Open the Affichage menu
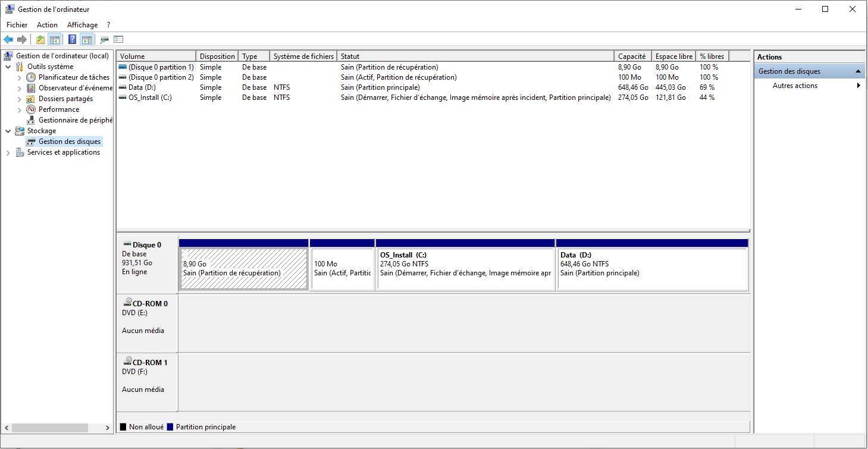 click(82, 25)
